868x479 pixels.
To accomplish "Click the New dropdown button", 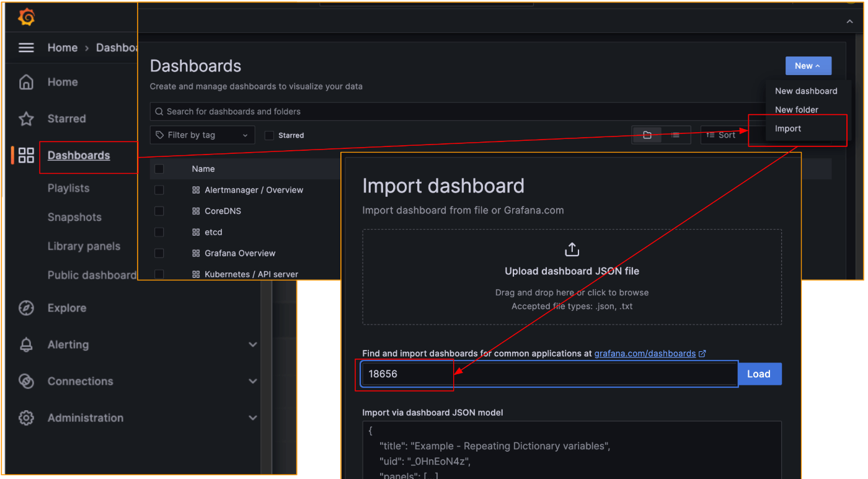I will pyautogui.click(x=808, y=66).
